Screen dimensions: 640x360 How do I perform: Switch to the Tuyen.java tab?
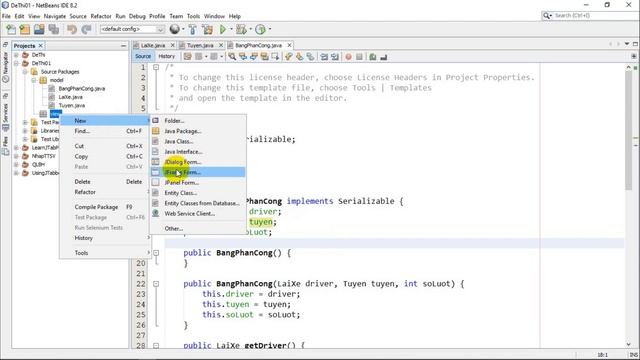200,45
